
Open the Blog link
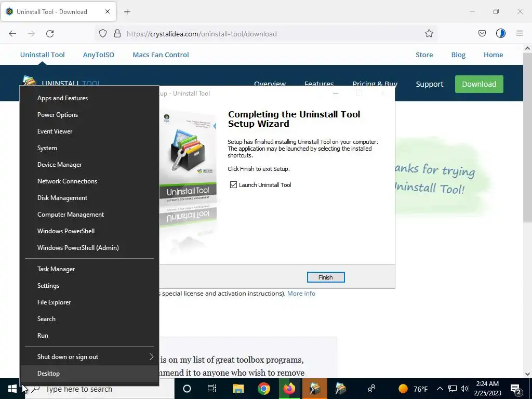(x=458, y=55)
